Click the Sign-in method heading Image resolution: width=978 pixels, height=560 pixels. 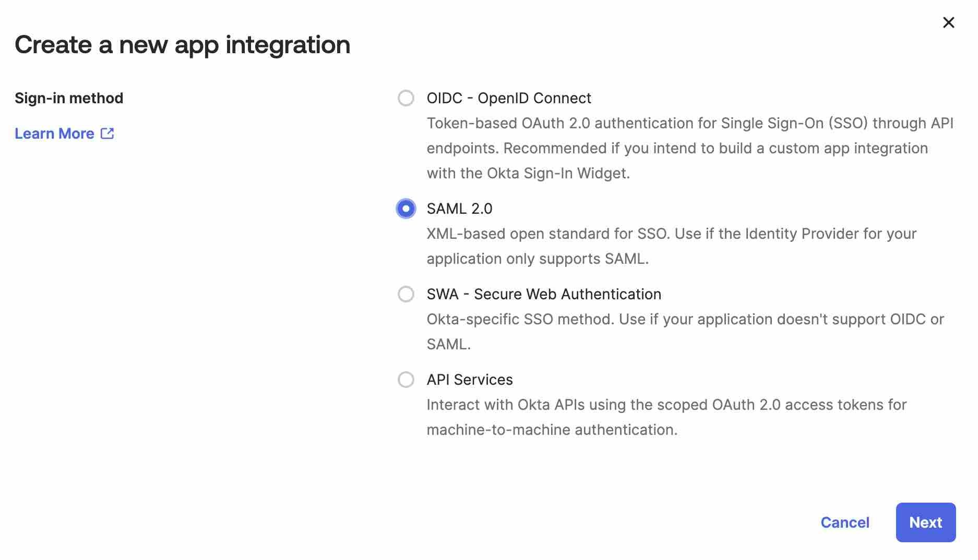69,98
